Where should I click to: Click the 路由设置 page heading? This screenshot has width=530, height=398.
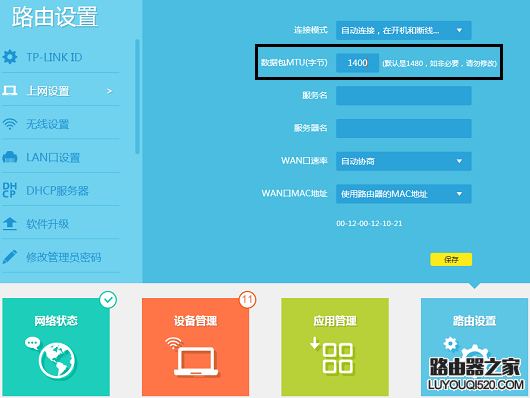coord(55,17)
